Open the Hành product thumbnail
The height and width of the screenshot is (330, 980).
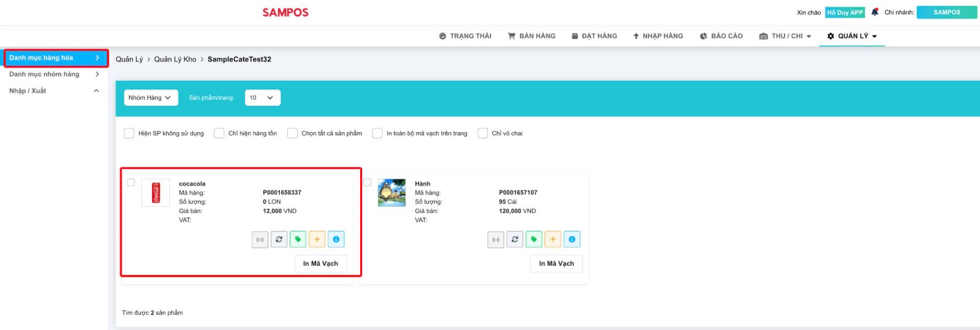coord(391,193)
